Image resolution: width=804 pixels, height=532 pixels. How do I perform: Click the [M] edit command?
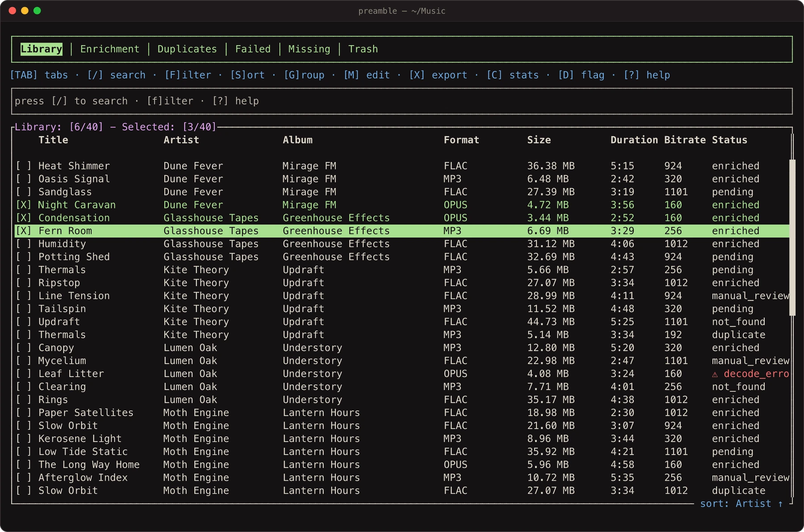point(366,75)
